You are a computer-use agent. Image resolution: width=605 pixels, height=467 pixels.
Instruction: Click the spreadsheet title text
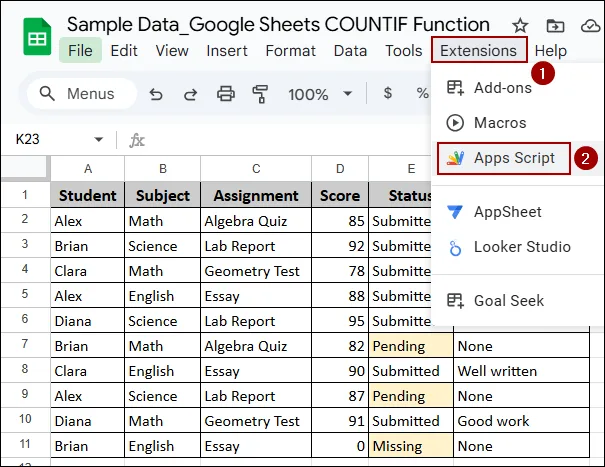278,25
